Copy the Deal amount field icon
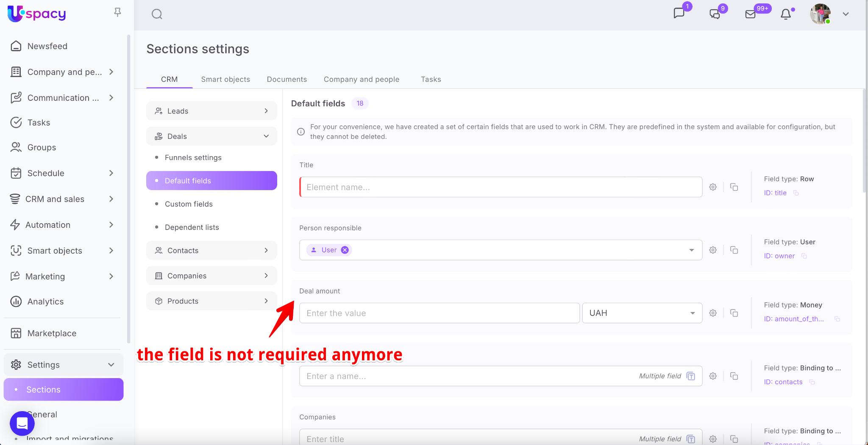Viewport: 868px width, 445px height. (x=734, y=313)
